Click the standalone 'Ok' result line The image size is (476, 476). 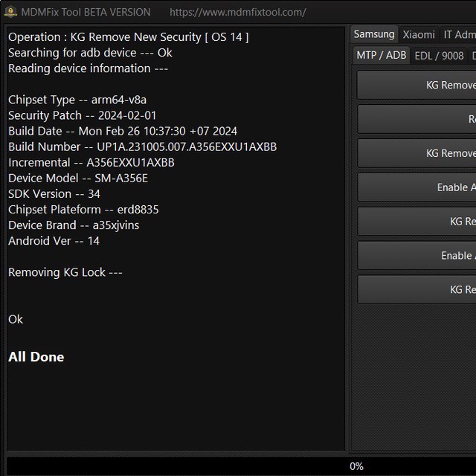(16, 319)
